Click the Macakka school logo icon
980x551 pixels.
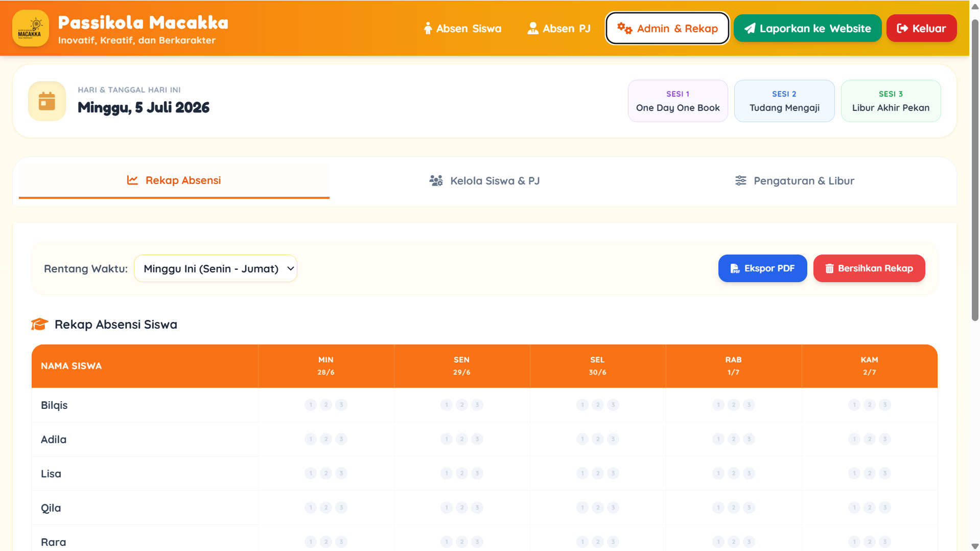point(31,29)
